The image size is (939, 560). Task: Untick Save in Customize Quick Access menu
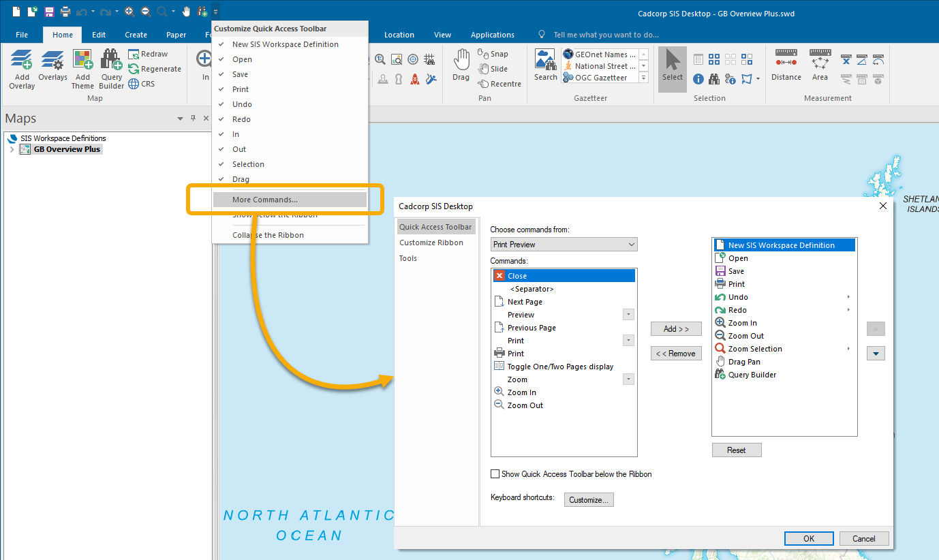pos(290,74)
